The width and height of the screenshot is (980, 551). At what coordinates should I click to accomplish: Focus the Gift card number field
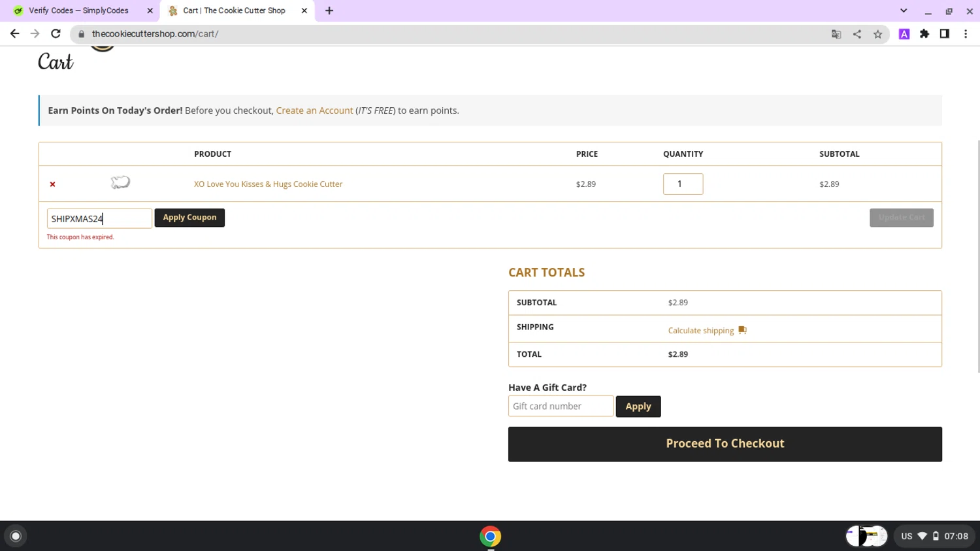pyautogui.click(x=561, y=406)
